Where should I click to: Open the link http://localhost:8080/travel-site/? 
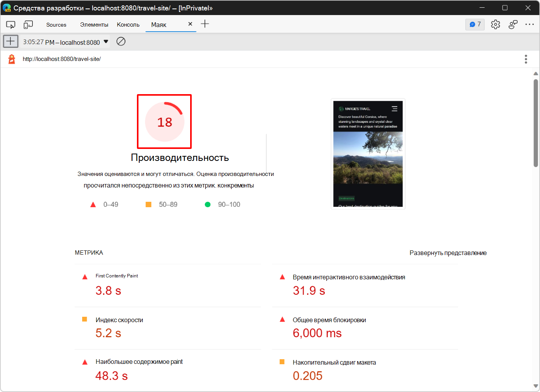click(x=62, y=59)
